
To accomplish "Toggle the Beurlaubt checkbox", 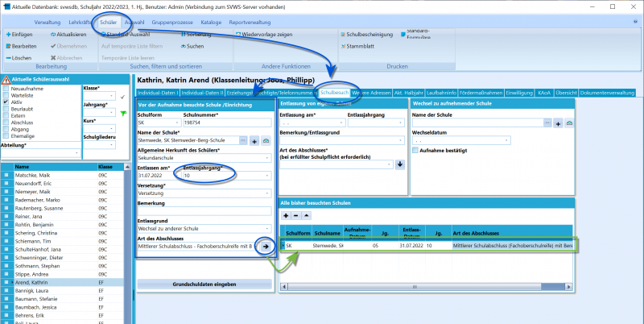I will pyautogui.click(x=6, y=109).
